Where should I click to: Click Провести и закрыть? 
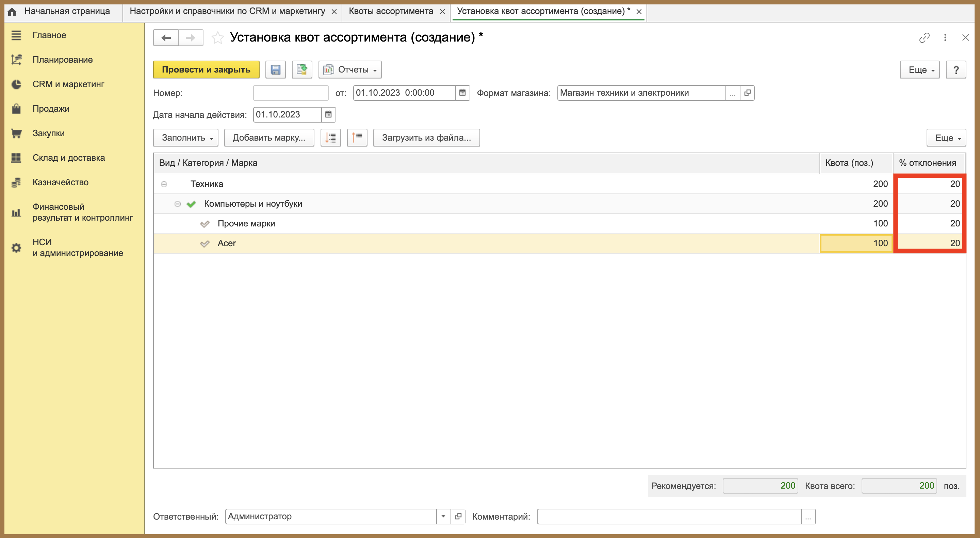point(206,70)
